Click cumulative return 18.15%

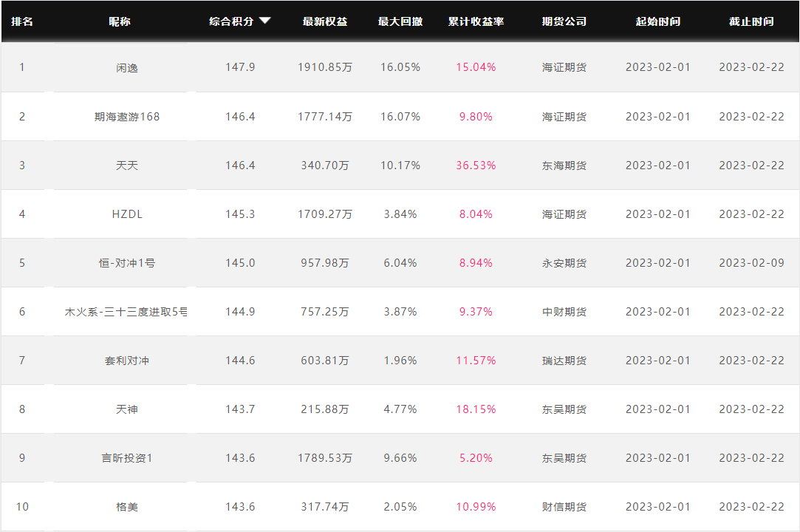[x=476, y=409]
